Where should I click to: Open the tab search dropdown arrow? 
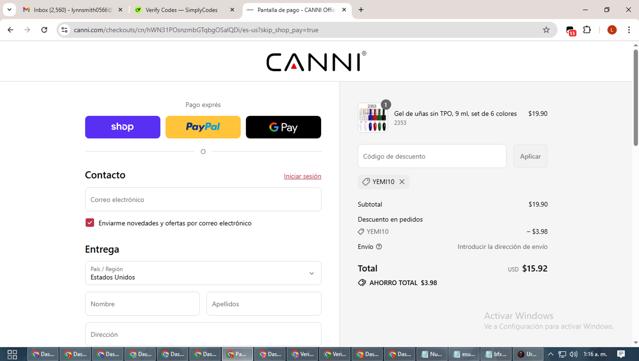(x=9, y=10)
